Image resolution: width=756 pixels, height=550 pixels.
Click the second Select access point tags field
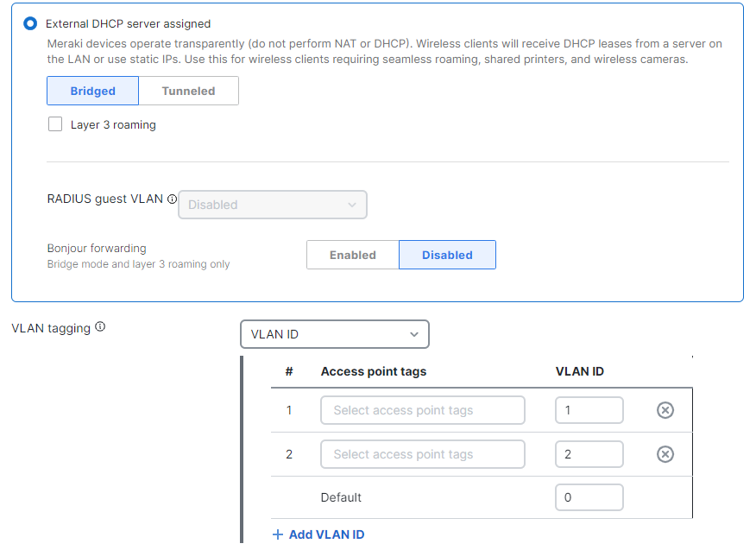click(x=422, y=454)
